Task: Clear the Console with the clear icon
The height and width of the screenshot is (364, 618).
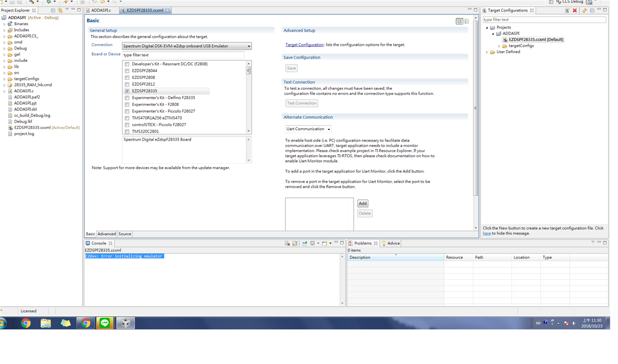Action: (x=287, y=243)
